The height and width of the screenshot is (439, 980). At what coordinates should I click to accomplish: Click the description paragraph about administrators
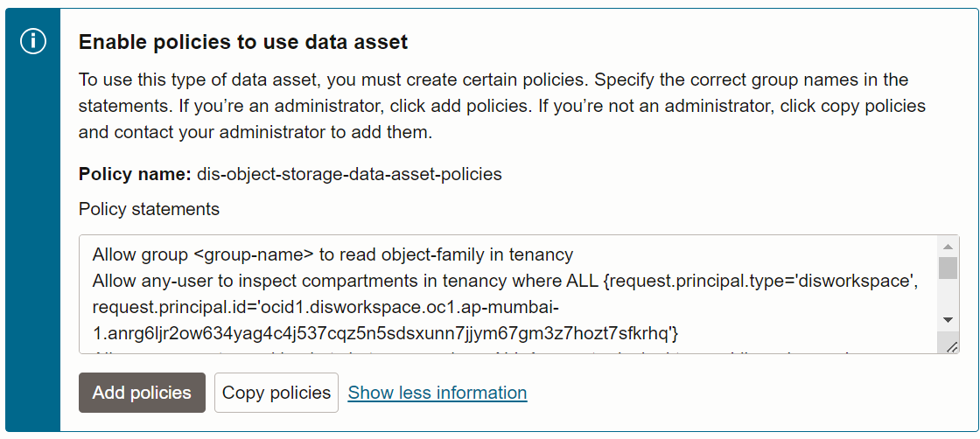[x=502, y=106]
